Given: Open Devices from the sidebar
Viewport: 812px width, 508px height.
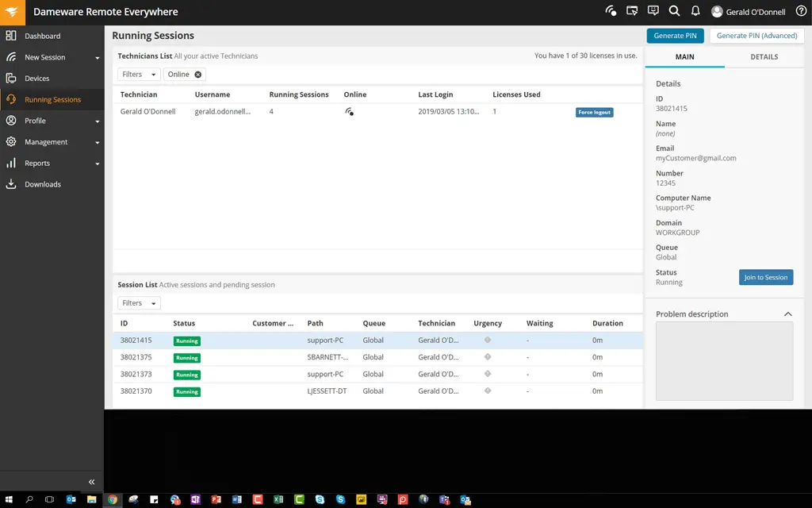Looking at the screenshot, I should click(x=36, y=79).
